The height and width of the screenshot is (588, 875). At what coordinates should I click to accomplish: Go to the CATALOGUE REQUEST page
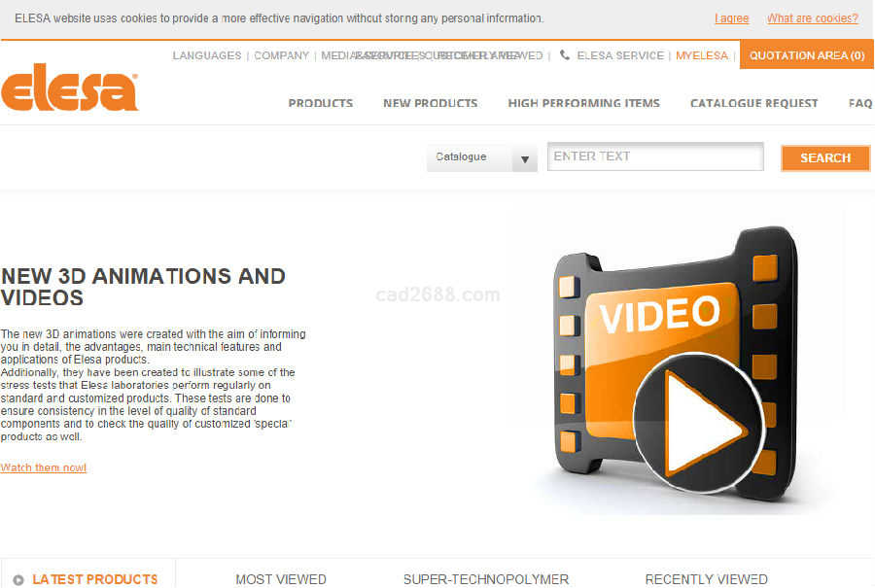753,103
